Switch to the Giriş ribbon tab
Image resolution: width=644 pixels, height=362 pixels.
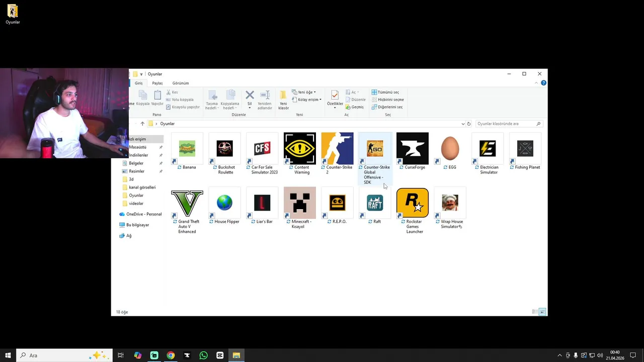coord(138,83)
